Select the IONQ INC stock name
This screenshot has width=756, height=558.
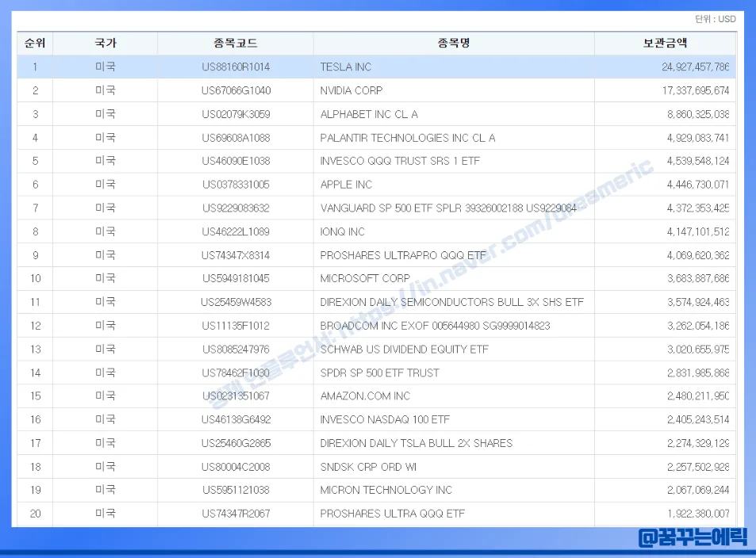point(343,231)
